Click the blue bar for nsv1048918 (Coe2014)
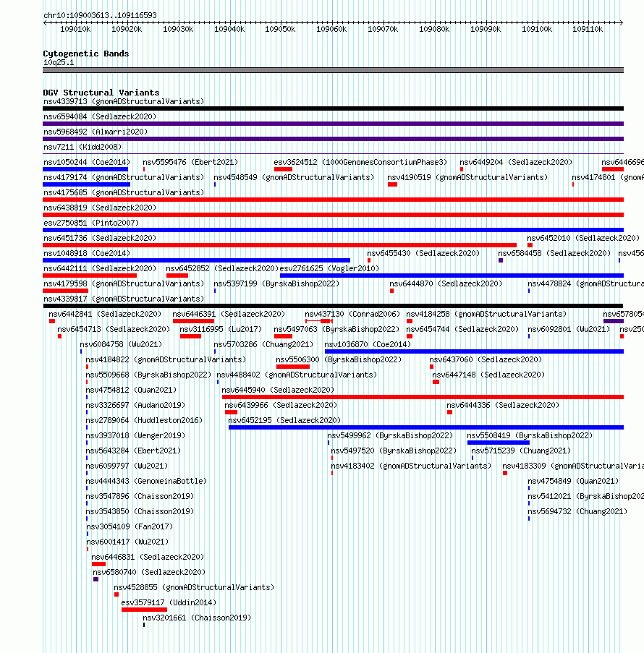Screen dimensions: 644x653 (196, 261)
